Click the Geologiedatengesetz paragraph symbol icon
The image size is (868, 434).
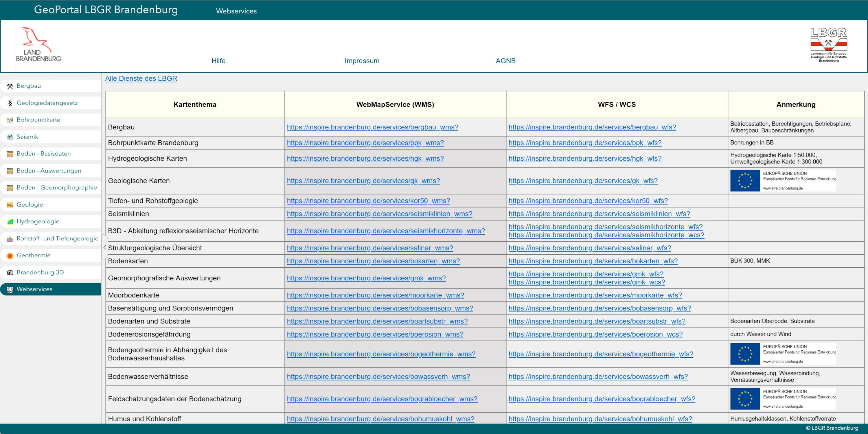[10, 103]
